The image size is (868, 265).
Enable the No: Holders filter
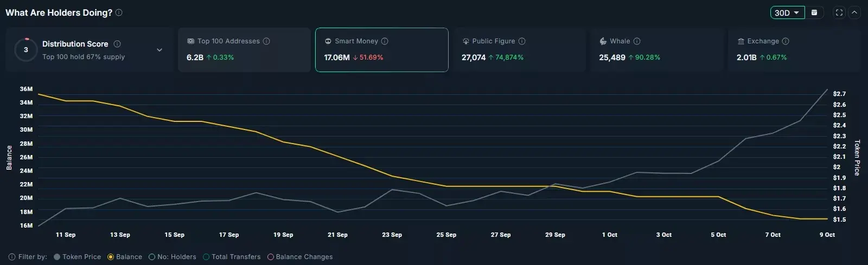click(x=173, y=257)
